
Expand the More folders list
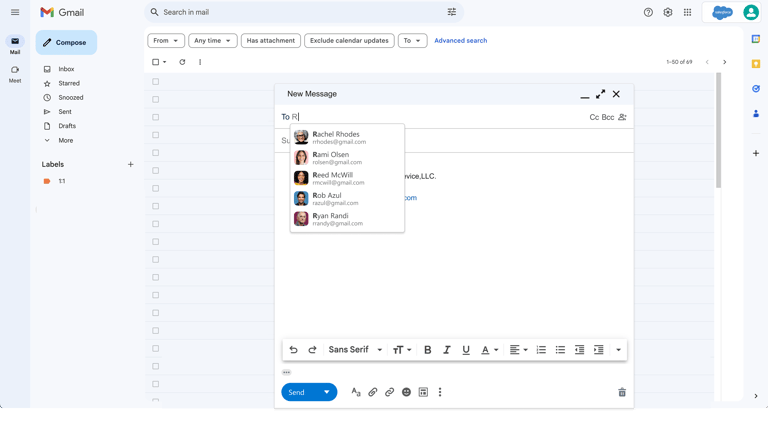[x=66, y=141]
